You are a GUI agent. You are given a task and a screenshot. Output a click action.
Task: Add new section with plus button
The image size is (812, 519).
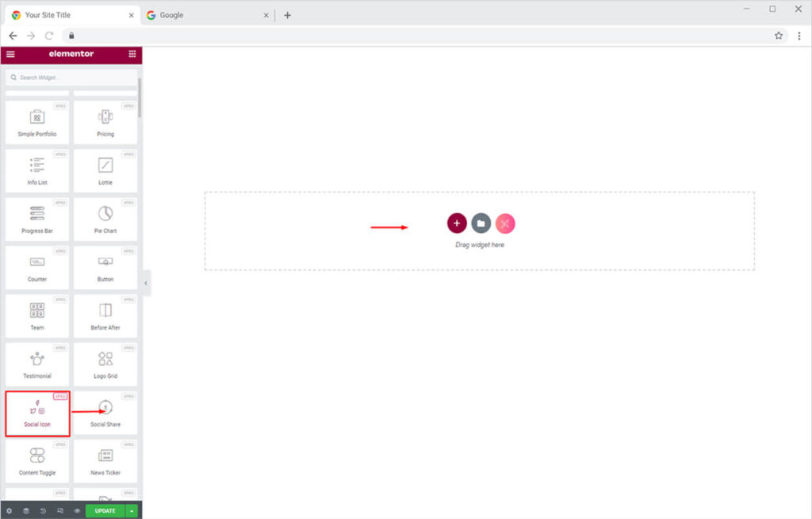pyautogui.click(x=457, y=223)
